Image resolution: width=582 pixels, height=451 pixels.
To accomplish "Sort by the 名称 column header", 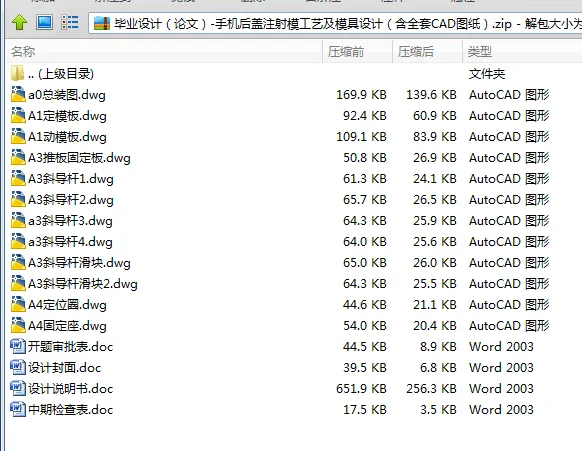I will [x=164, y=51].
